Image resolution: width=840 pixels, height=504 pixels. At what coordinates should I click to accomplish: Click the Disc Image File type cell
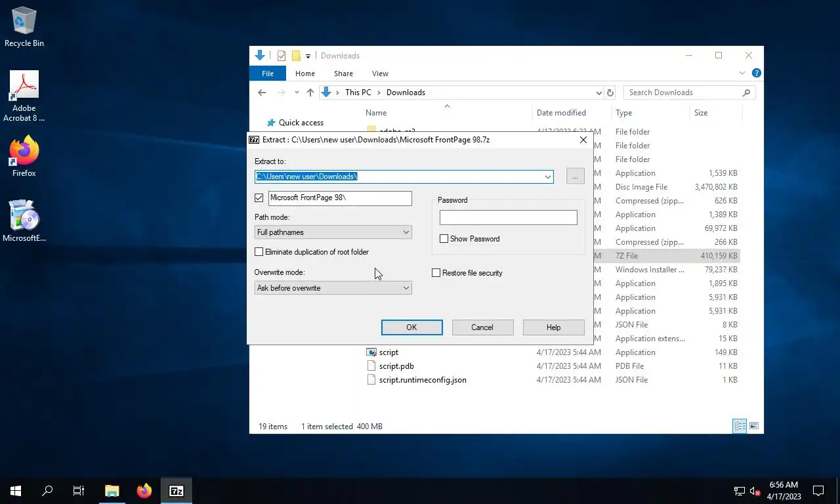pos(641,187)
